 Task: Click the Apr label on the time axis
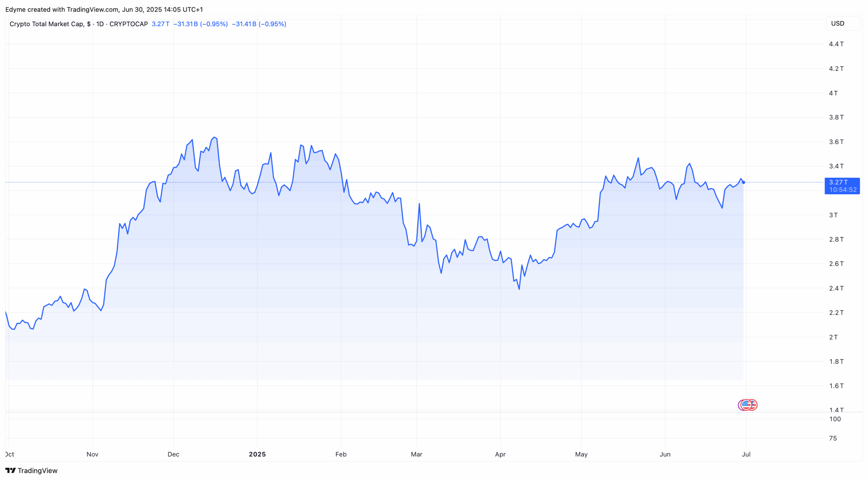click(500, 454)
